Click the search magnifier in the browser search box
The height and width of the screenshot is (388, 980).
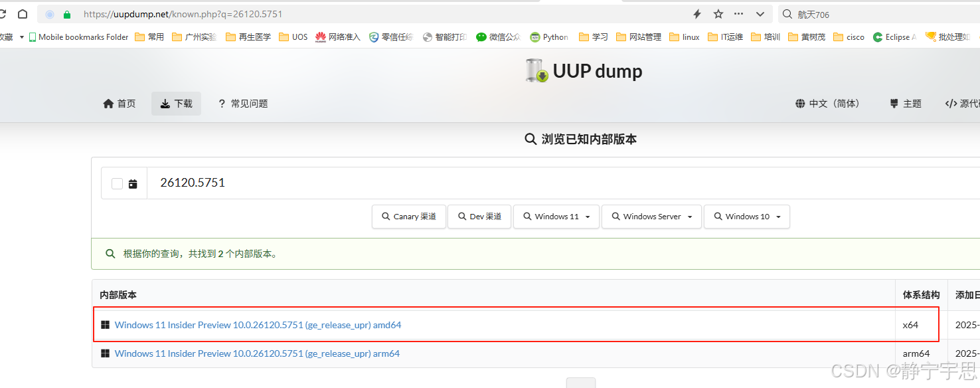(787, 14)
